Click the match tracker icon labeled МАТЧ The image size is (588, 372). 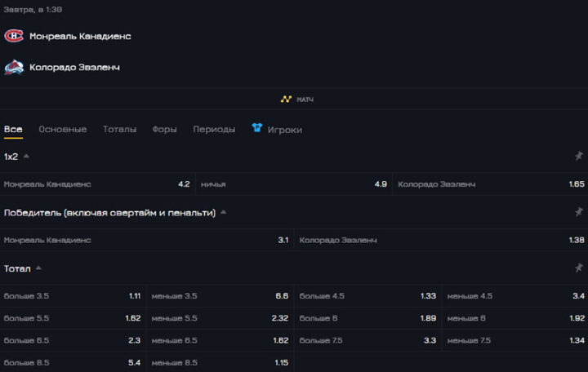[286, 100]
